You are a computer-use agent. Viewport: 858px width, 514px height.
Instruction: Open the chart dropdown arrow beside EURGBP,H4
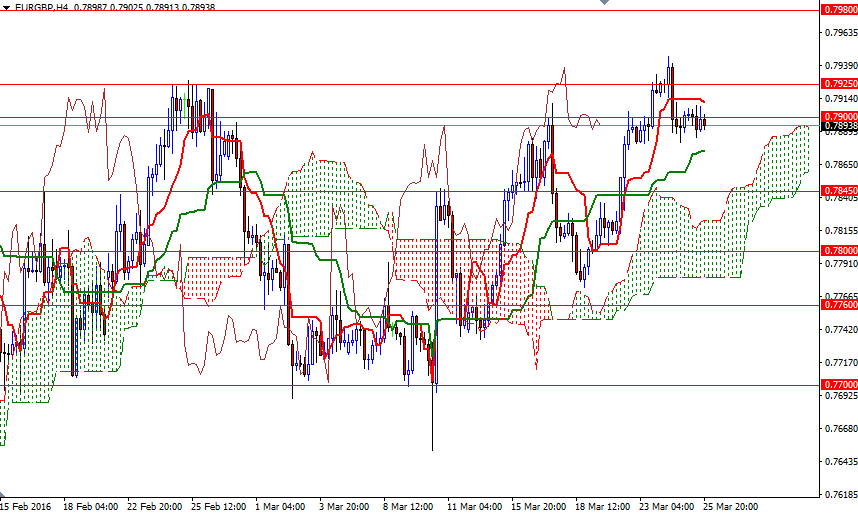click(6, 8)
